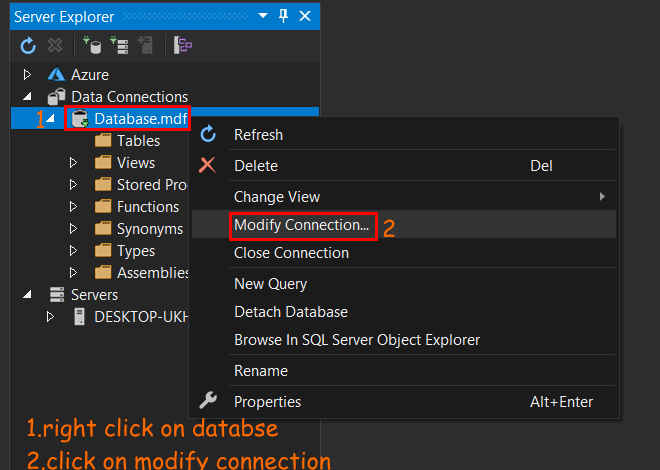
Task: Click the wrench Properties icon in menu
Action: (x=208, y=401)
